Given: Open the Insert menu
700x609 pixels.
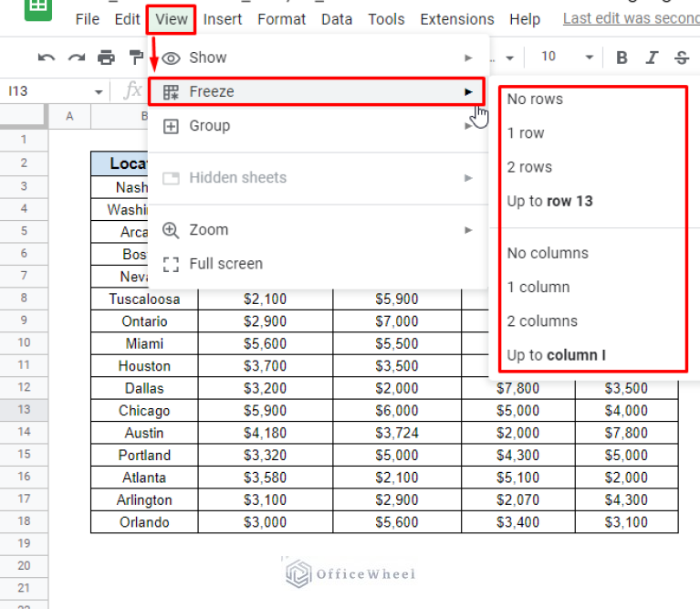Looking at the screenshot, I should [223, 19].
